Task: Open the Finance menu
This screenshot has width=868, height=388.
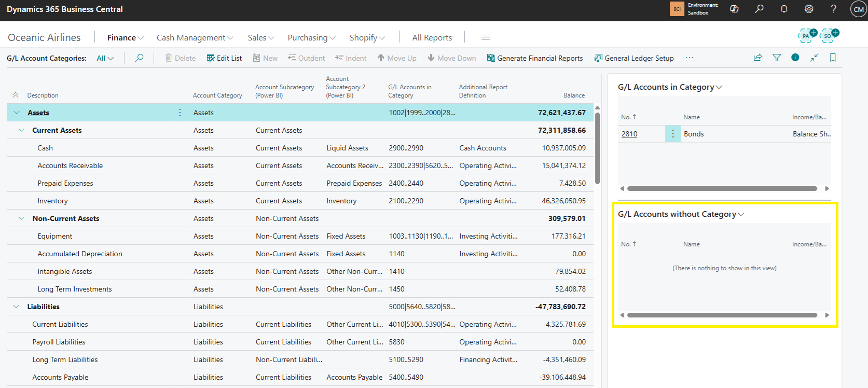Action: (125, 38)
